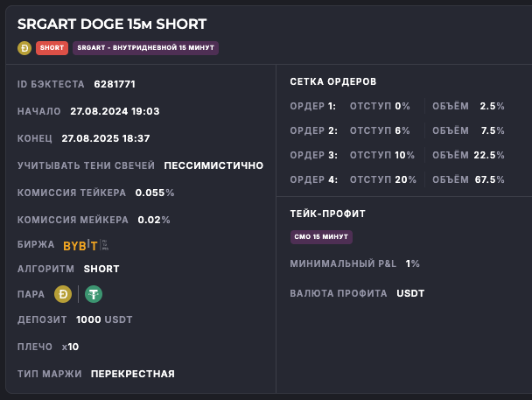This screenshot has height=400, width=532.
Task: Click the maker commission value 0.02%
Action: (153, 220)
